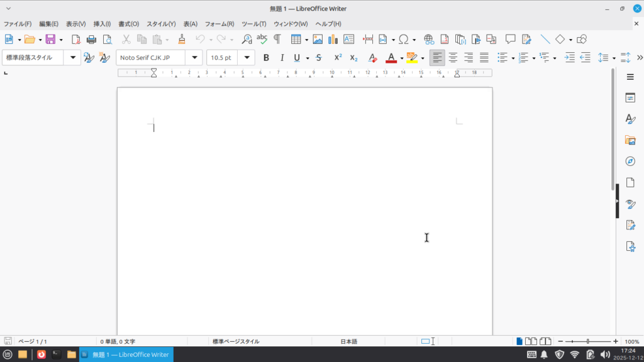Click 標準ページスタイル in the status bar

tap(235, 342)
